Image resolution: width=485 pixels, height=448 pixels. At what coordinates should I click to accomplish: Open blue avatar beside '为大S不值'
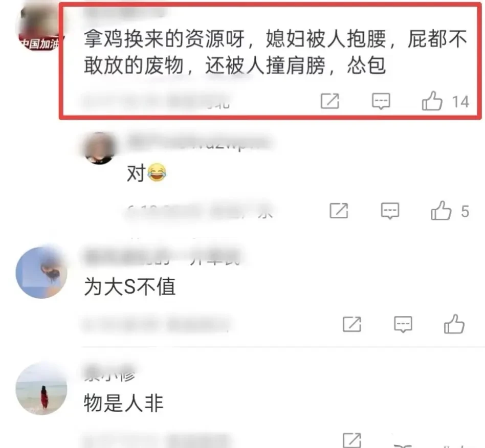41,273
